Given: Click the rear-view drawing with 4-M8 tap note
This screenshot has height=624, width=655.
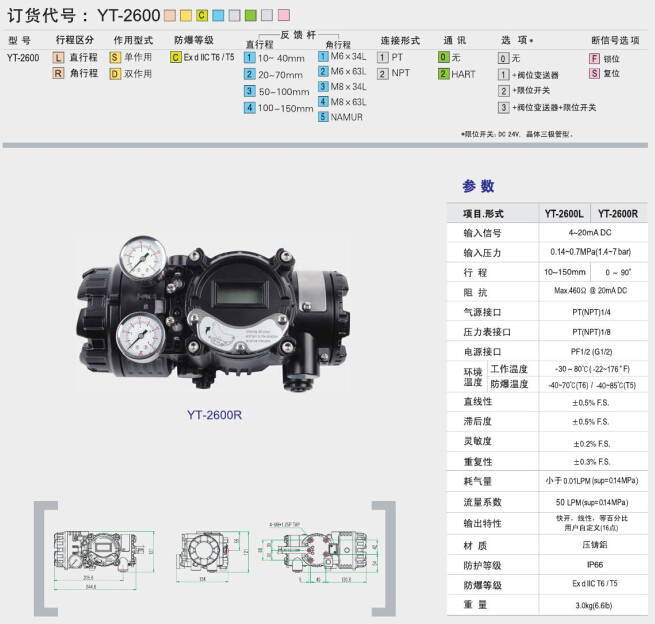Looking at the screenshot, I should [x=320, y=551].
